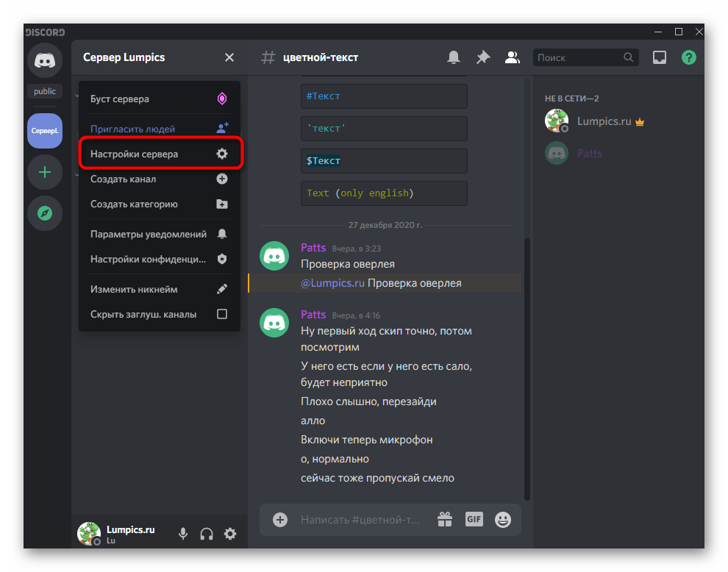Choose Создать канал menu entry
Viewport: 728px width, 572px height.
(160, 179)
